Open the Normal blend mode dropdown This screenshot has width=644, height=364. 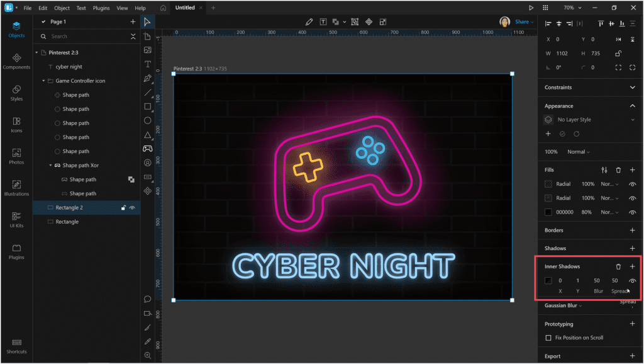579,152
